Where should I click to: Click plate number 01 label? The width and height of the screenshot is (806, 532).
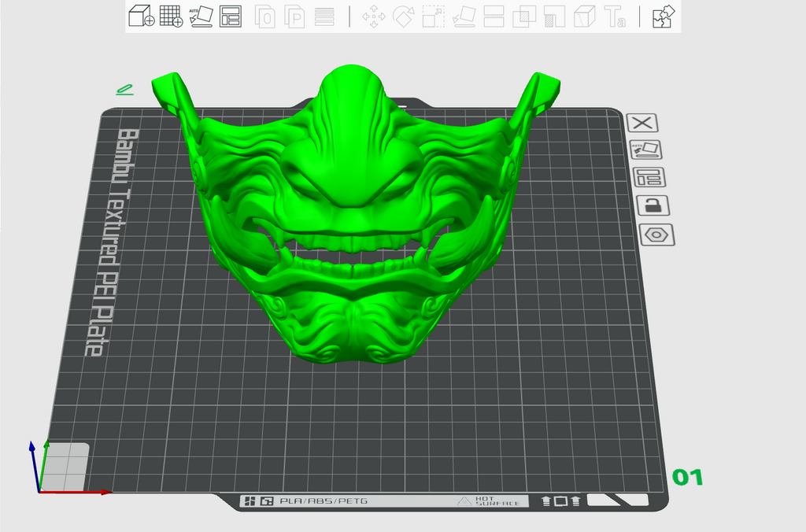coord(688,478)
